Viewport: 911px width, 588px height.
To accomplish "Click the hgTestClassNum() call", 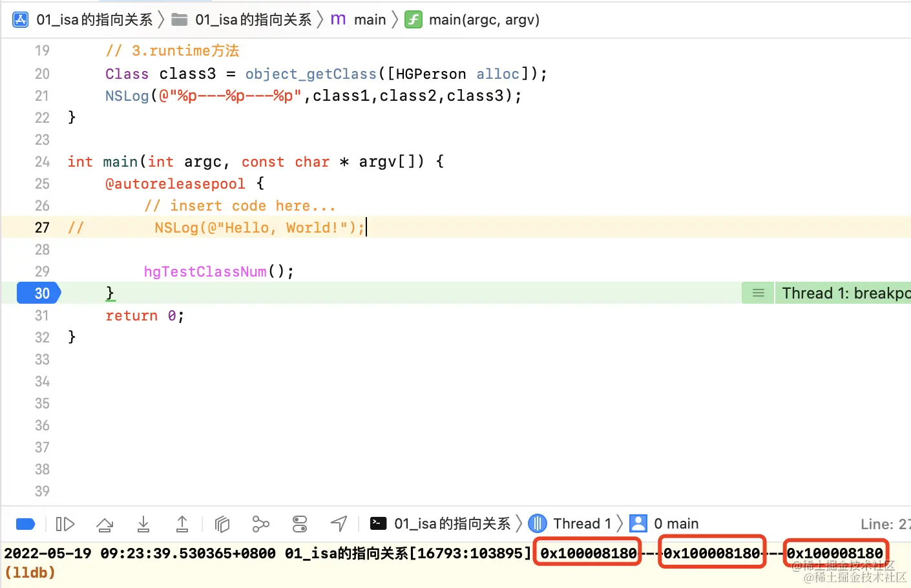I will (x=218, y=271).
